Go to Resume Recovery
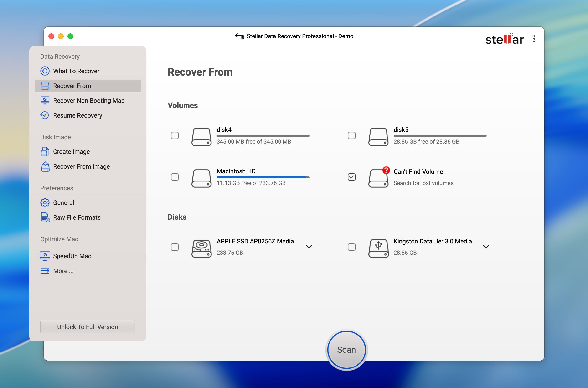This screenshot has width=588, height=388. 88,115
